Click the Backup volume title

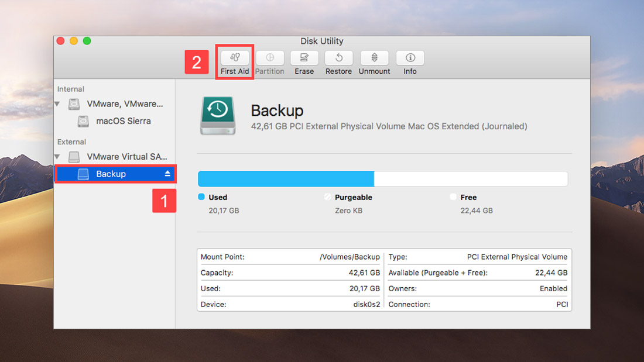click(278, 111)
